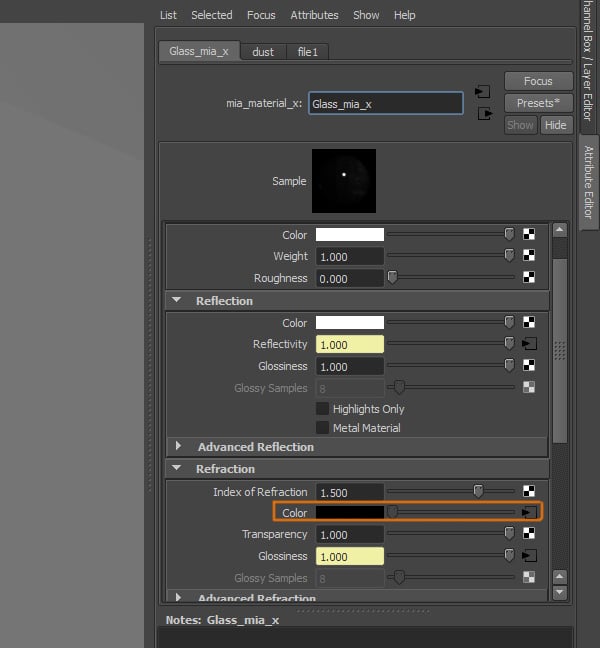Open the connection icon next to Reflectivity
The width and height of the screenshot is (600, 648).
click(529, 344)
